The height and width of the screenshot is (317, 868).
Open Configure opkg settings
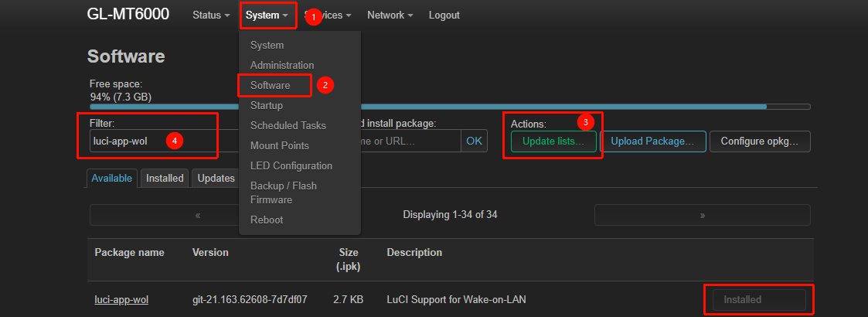pyautogui.click(x=760, y=141)
